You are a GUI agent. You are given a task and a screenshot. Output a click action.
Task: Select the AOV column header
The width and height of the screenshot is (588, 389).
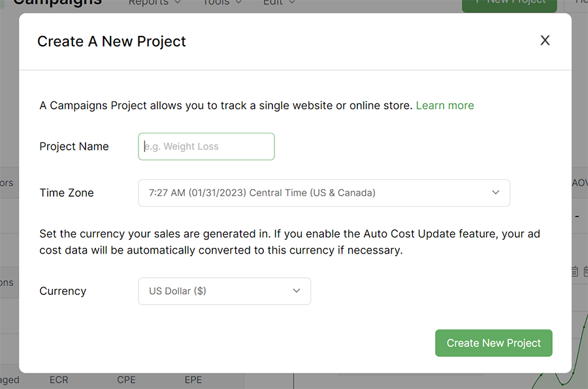tap(580, 183)
